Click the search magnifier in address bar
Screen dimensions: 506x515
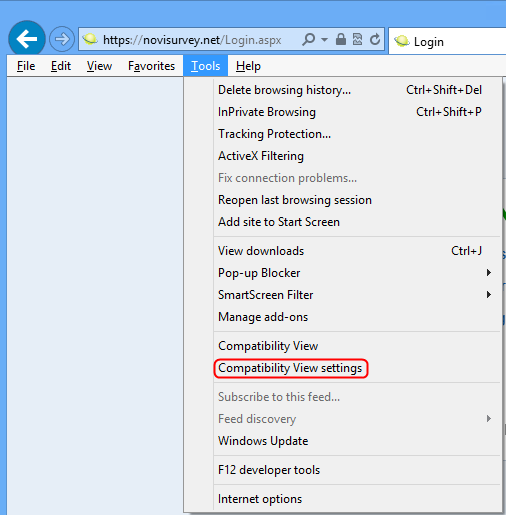tap(309, 39)
